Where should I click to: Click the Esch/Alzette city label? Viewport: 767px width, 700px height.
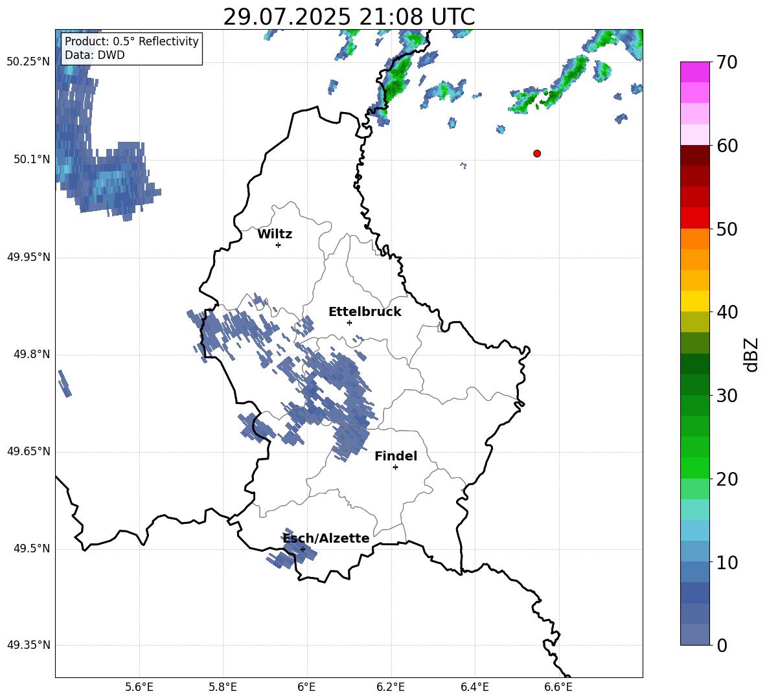click(x=326, y=538)
